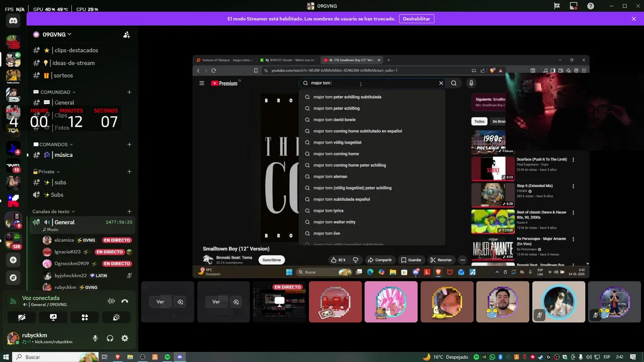Open File Explorer from the taskbar

(130, 357)
